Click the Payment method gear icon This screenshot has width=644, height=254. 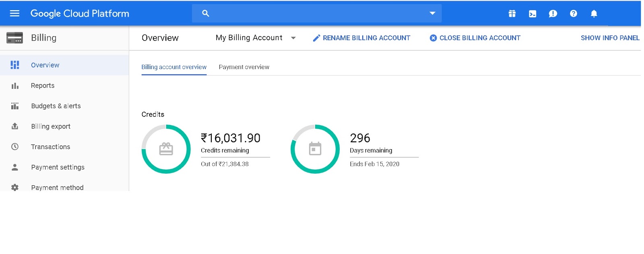[15, 187]
